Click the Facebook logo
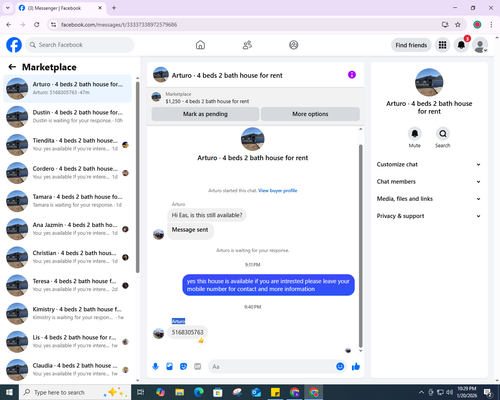Screen dimensions: 500x400 point(14,45)
